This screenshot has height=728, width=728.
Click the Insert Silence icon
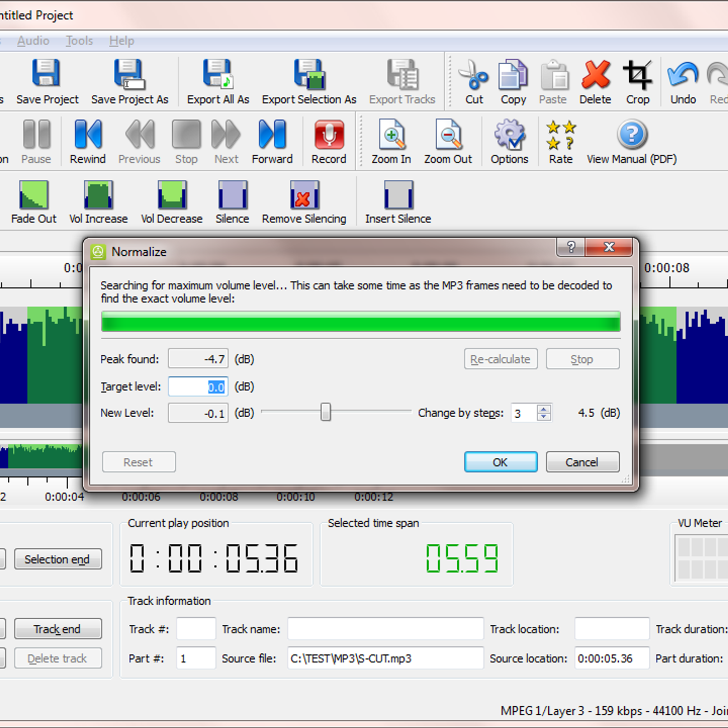pyautogui.click(x=399, y=195)
